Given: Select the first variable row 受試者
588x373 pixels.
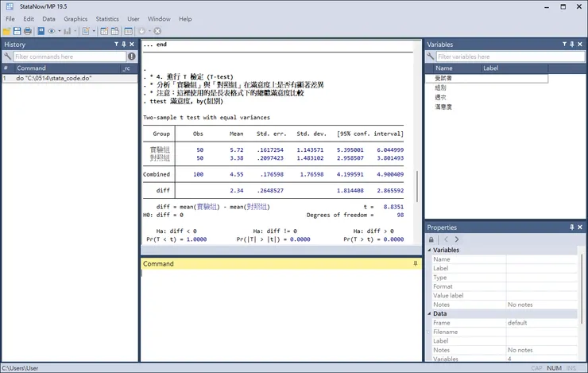Looking at the screenshot, I should pos(486,78).
